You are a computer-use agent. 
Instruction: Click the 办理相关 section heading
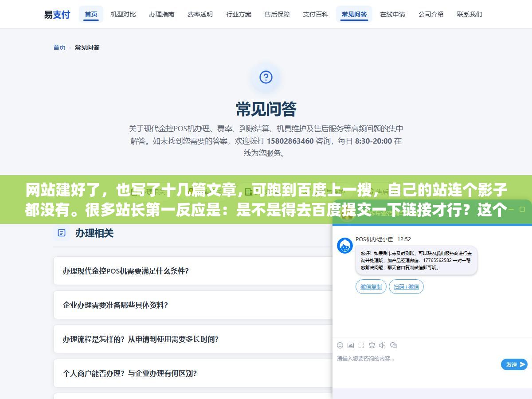click(x=94, y=233)
